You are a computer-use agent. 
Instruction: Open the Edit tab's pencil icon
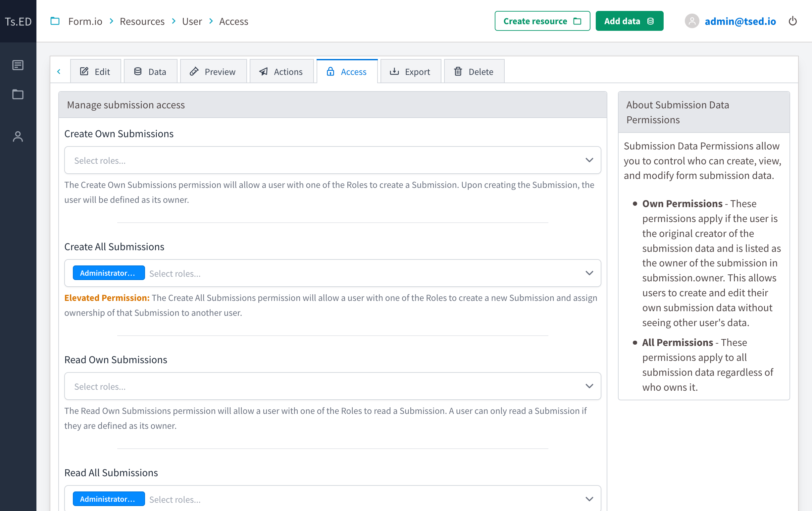[x=84, y=71]
